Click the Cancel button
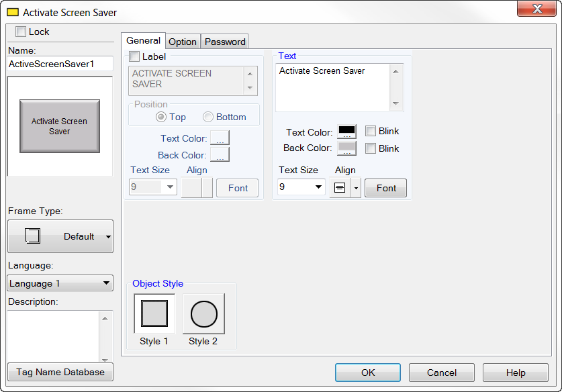Image resolution: width=562 pixels, height=392 pixels. tap(442, 373)
